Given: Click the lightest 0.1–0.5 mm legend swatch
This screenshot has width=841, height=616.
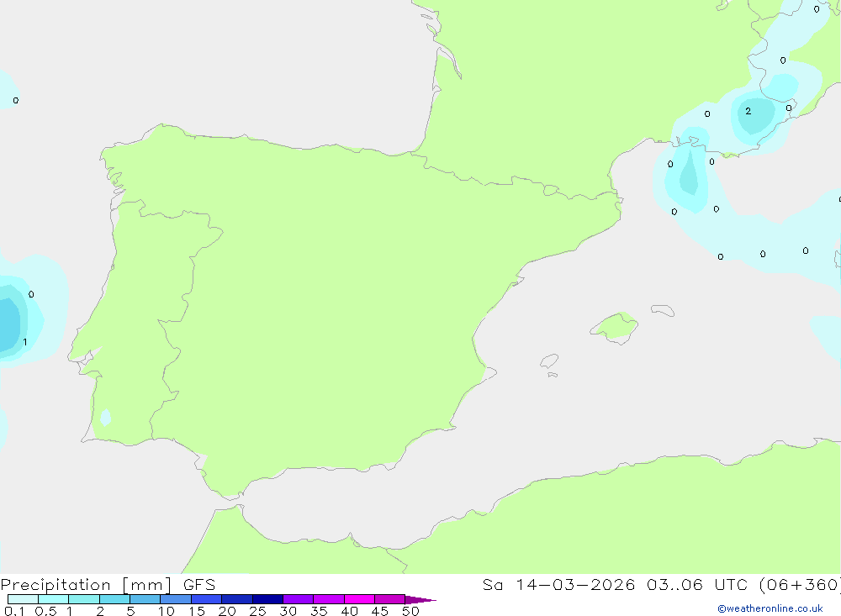Looking at the screenshot, I should 23,599.
